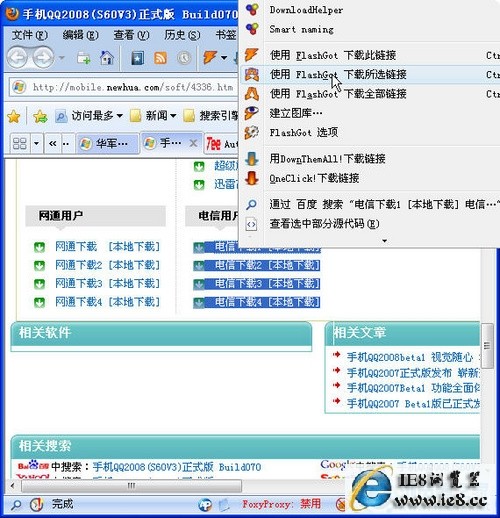Screen dimensions: 500x518
Task: Click the DownThemAll blue arrow icon
Action: [x=252, y=159]
